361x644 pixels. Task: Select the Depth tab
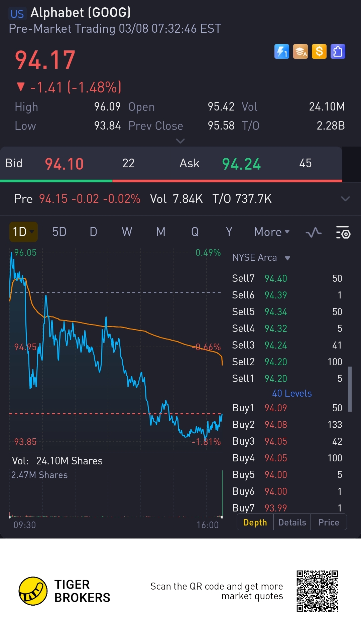pos(255,522)
